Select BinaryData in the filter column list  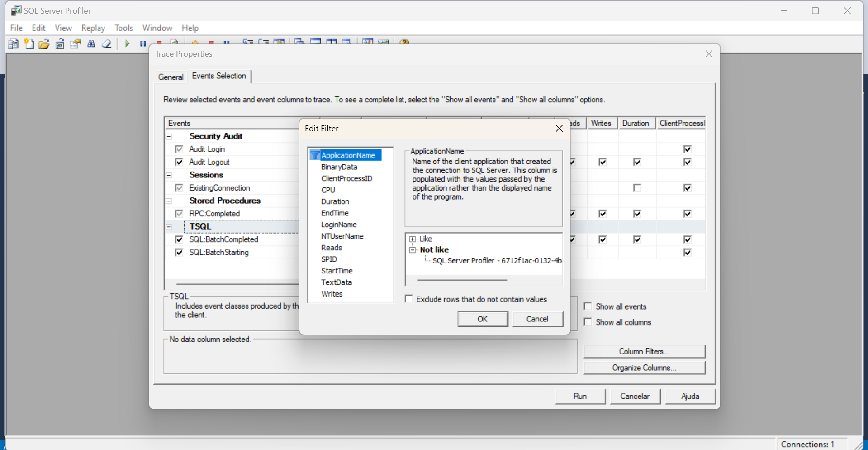click(x=339, y=167)
